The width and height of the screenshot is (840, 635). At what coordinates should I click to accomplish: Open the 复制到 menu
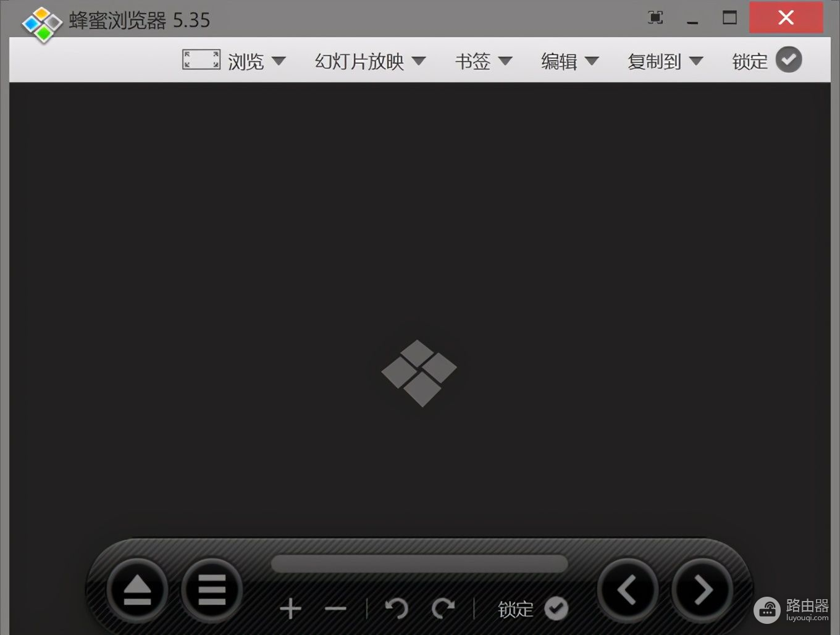click(655, 61)
